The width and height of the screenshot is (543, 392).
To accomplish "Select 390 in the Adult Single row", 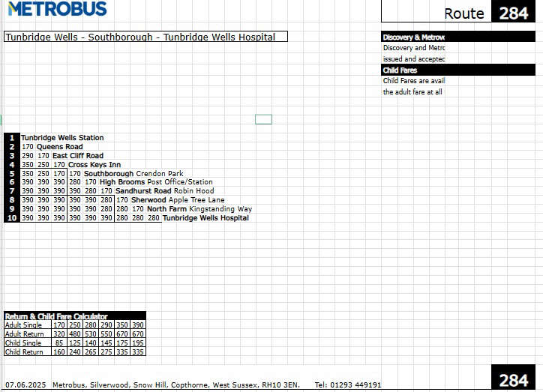I will click(138, 325).
